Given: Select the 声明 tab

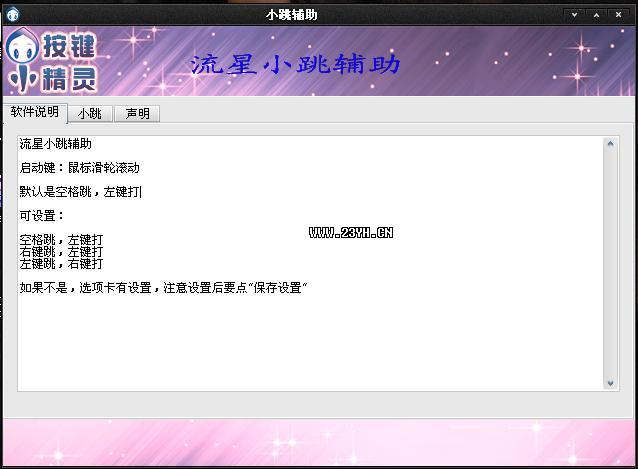Looking at the screenshot, I should coord(137,114).
